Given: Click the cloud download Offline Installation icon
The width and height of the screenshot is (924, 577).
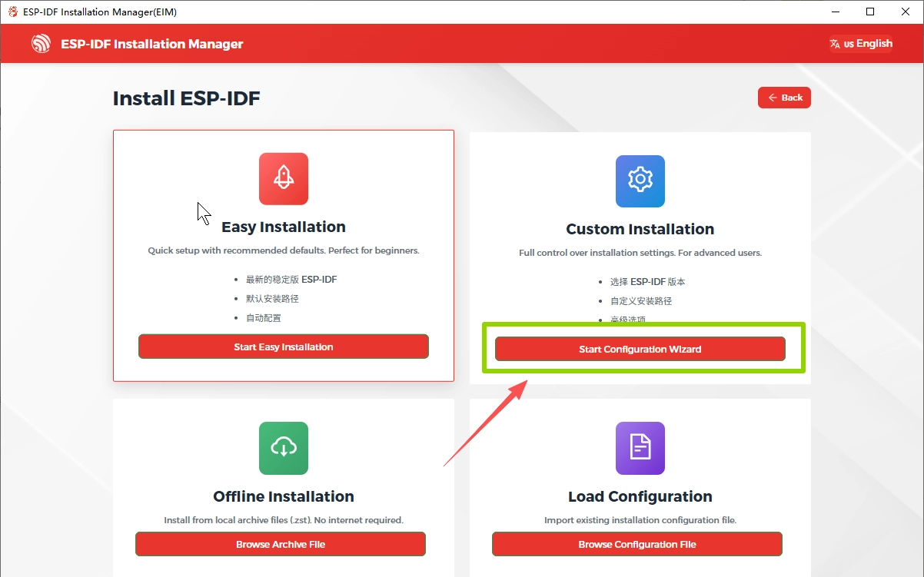Looking at the screenshot, I should (284, 448).
